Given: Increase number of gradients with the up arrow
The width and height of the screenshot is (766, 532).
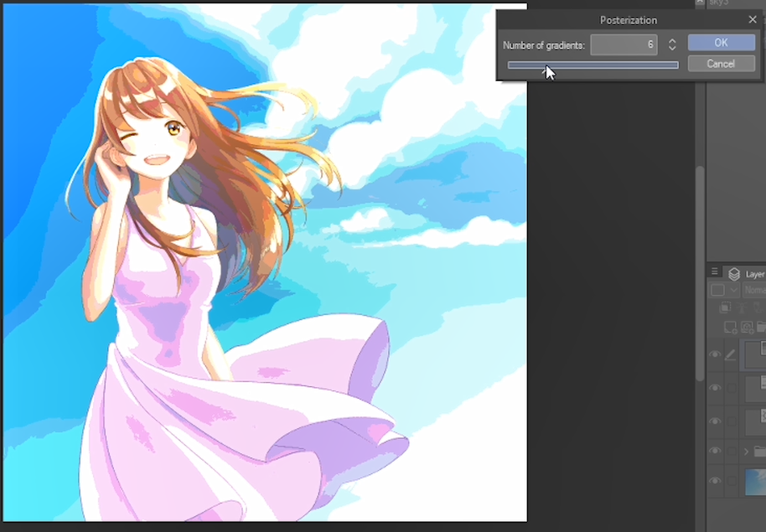Looking at the screenshot, I should 672,39.
